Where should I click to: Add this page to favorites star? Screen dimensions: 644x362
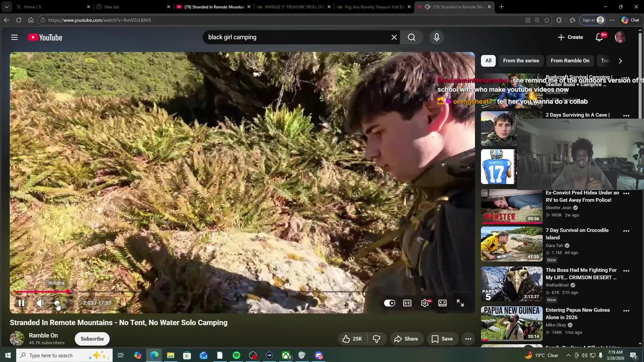(x=547, y=20)
